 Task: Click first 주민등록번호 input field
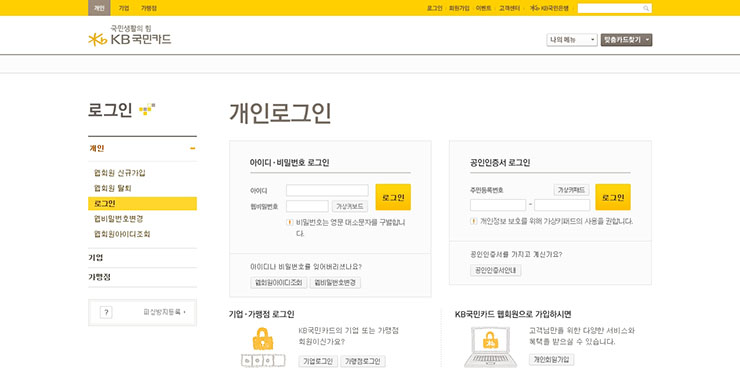pyautogui.click(x=498, y=205)
